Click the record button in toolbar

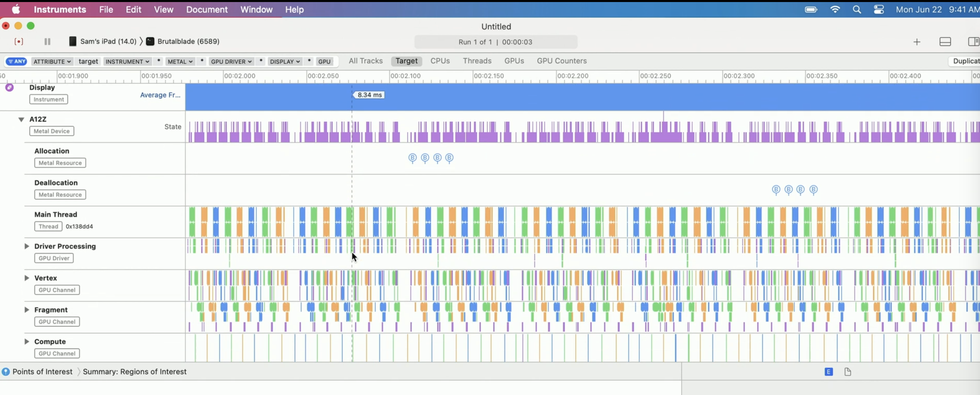(19, 41)
